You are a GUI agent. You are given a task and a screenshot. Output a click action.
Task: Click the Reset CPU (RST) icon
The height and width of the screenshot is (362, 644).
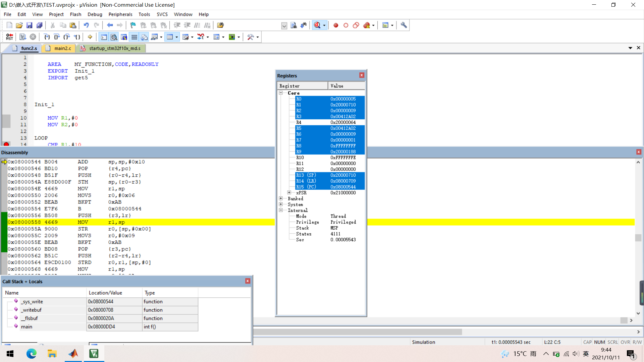[x=9, y=37]
